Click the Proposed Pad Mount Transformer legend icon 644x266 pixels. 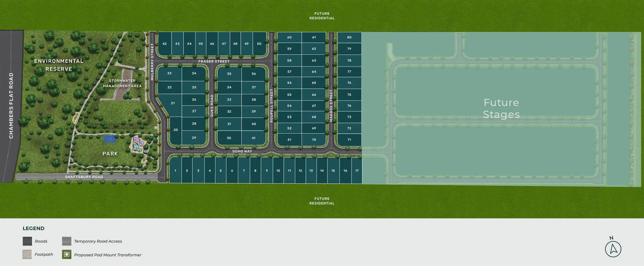click(x=67, y=255)
